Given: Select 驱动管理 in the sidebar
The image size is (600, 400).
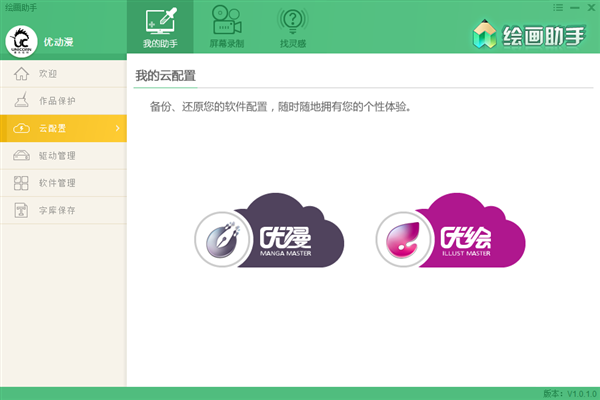Looking at the screenshot, I should (64, 156).
